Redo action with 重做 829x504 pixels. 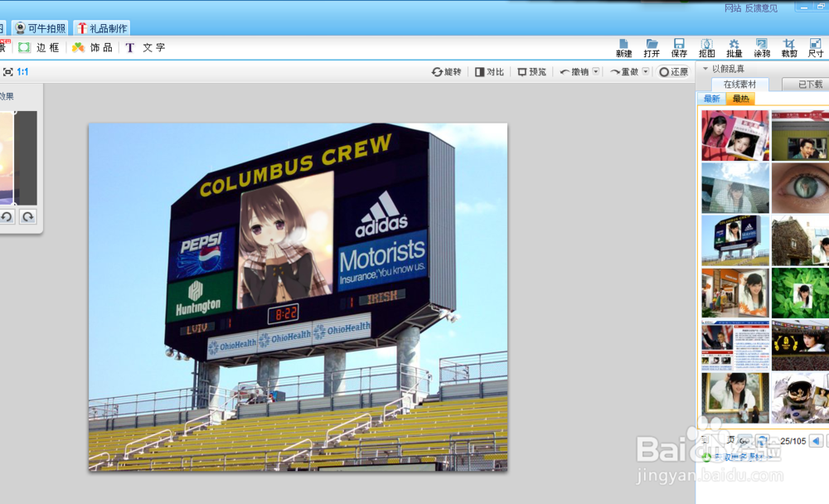click(624, 72)
